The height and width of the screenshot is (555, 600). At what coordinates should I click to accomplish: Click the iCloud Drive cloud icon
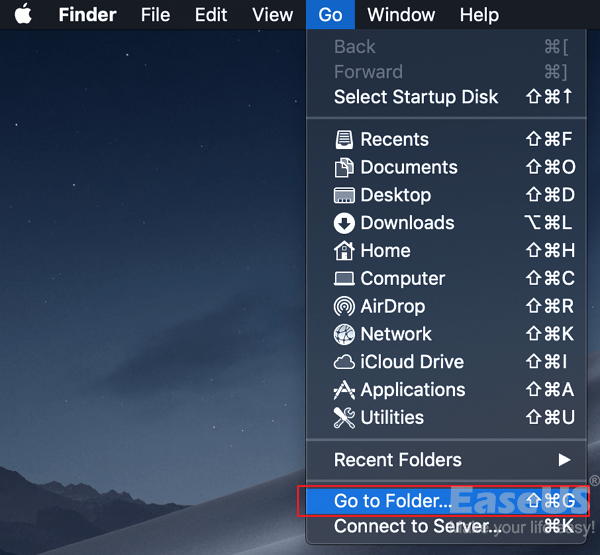(x=344, y=362)
